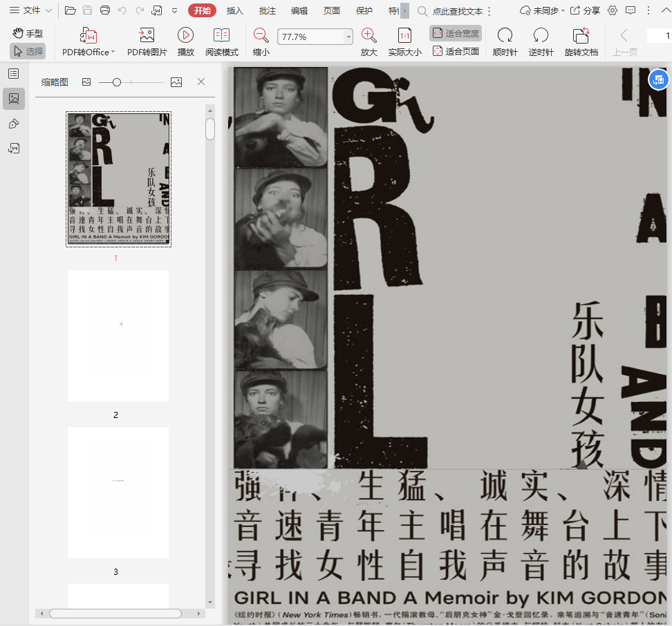Toggle 适合宽度 fit width mode

point(456,33)
